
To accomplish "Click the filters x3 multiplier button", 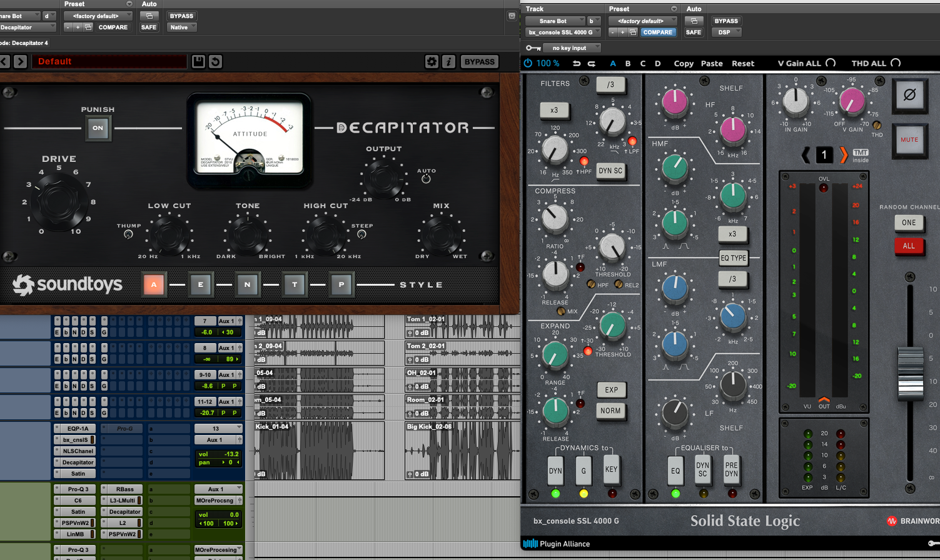I will (x=554, y=110).
